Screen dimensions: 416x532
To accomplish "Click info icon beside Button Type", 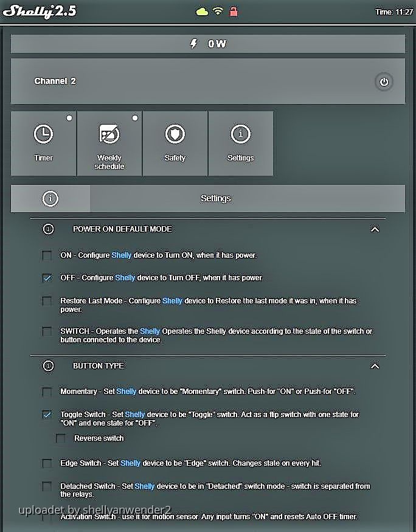I will tap(49, 366).
